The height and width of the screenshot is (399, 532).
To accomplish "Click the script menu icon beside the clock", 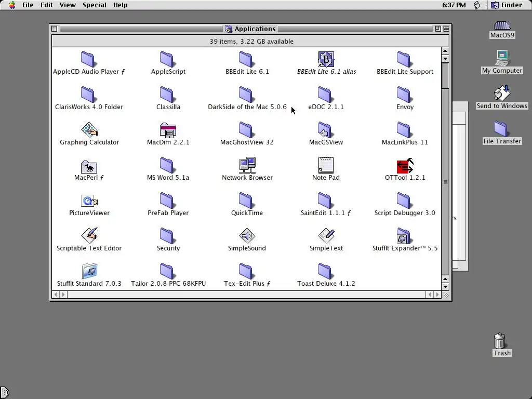I will pos(477,5).
